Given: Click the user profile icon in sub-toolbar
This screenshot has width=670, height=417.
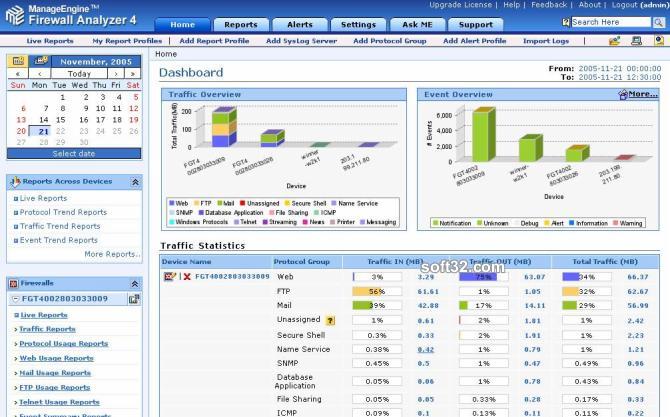Looking at the screenshot, I should (x=659, y=41).
